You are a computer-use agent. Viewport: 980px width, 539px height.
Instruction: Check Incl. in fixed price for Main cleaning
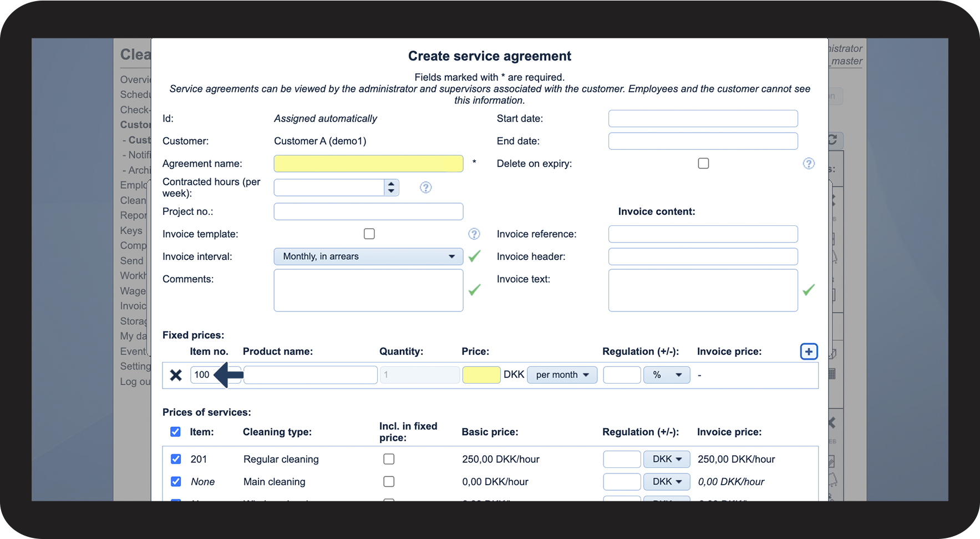(389, 482)
